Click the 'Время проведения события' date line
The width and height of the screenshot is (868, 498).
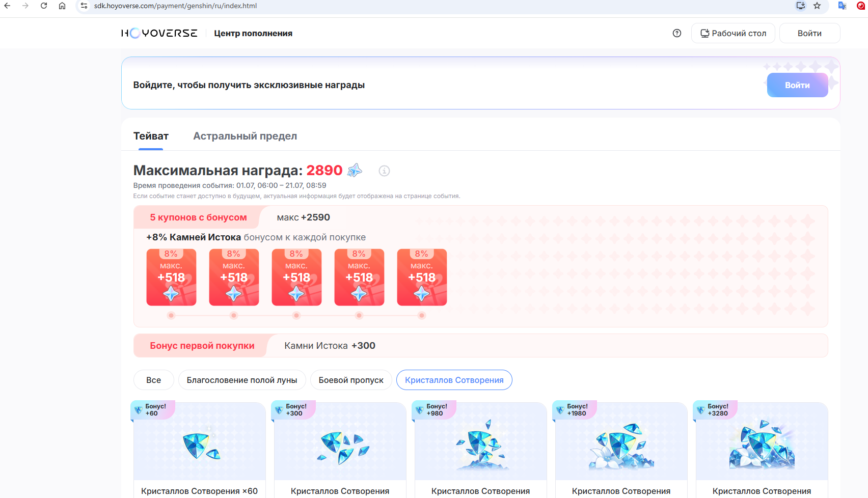tap(230, 185)
